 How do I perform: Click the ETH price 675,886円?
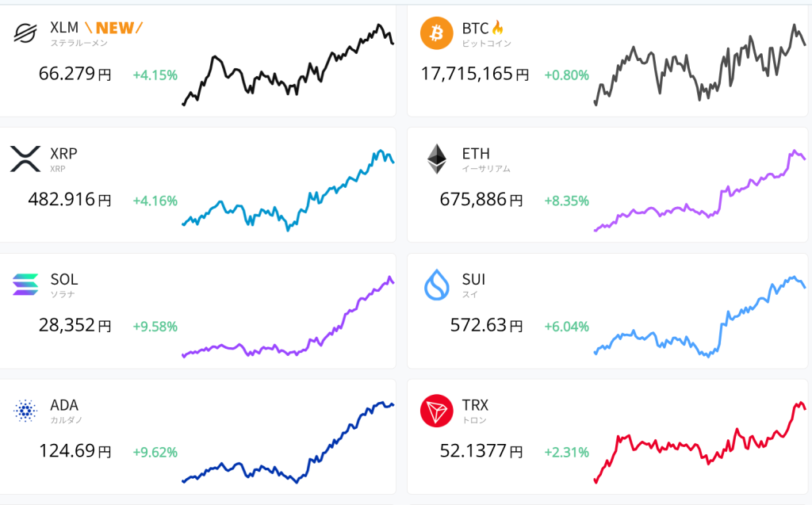[x=481, y=201]
